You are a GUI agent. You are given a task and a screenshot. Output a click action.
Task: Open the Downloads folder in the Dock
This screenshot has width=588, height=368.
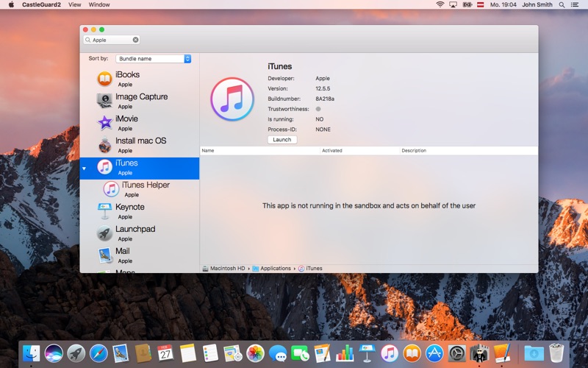point(534,353)
